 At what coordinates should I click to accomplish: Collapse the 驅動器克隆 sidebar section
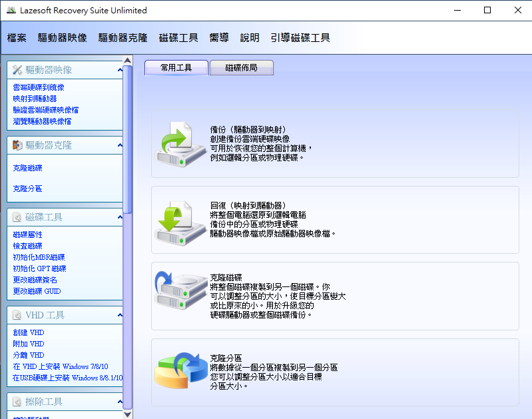[x=120, y=145]
